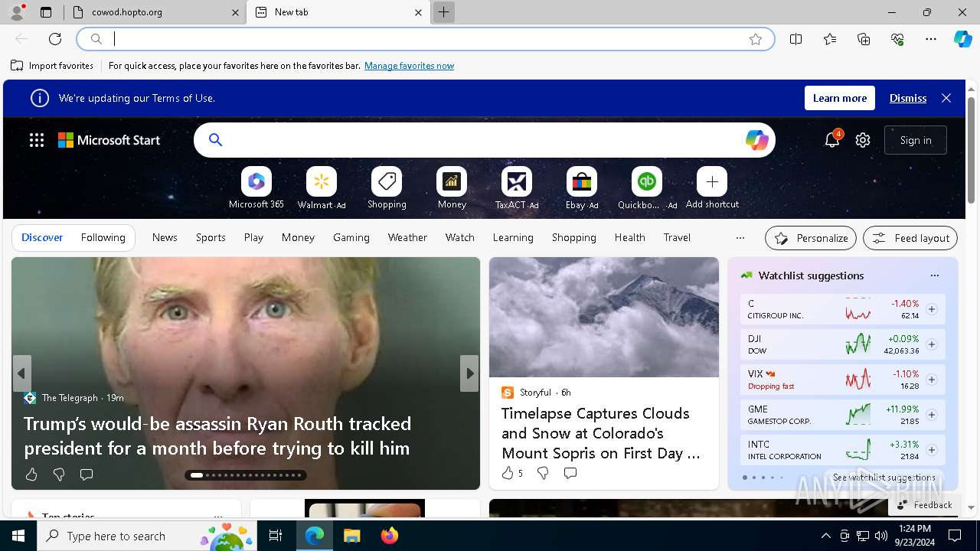Add DJI Dow to the watchlist
This screenshot has height=551, width=980.
(932, 344)
